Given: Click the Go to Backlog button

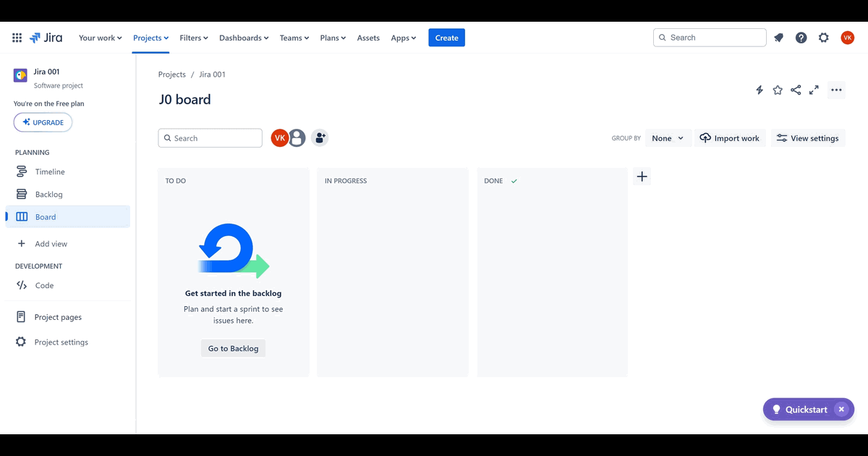Looking at the screenshot, I should 233,348.
